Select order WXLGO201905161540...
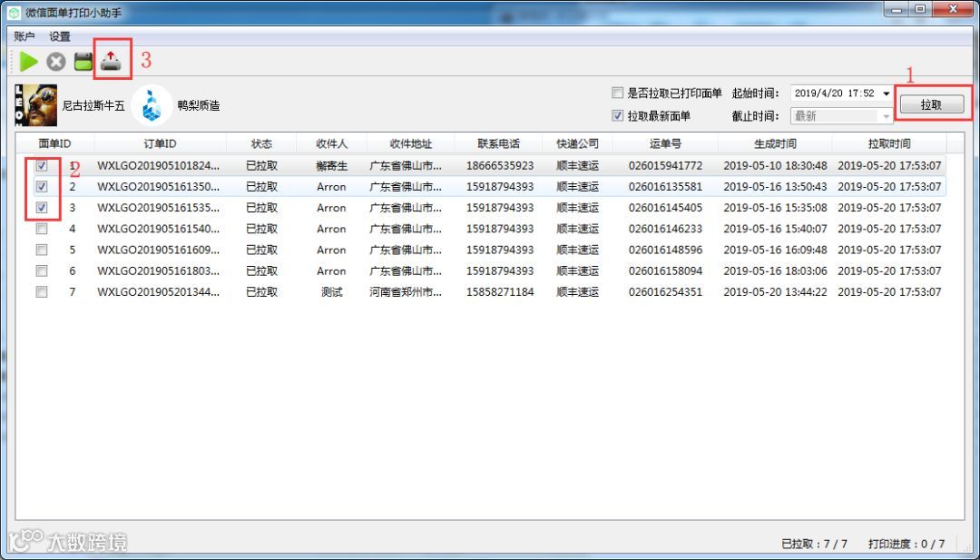Screen dimensions: 980x560 159,229
